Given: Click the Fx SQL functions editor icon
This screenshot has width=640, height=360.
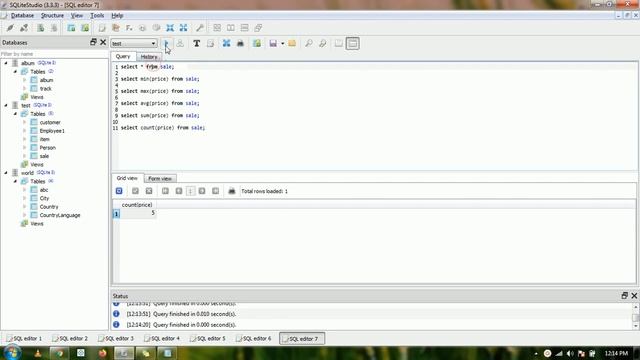Looking at the screenshot, I should click(129, 28).
